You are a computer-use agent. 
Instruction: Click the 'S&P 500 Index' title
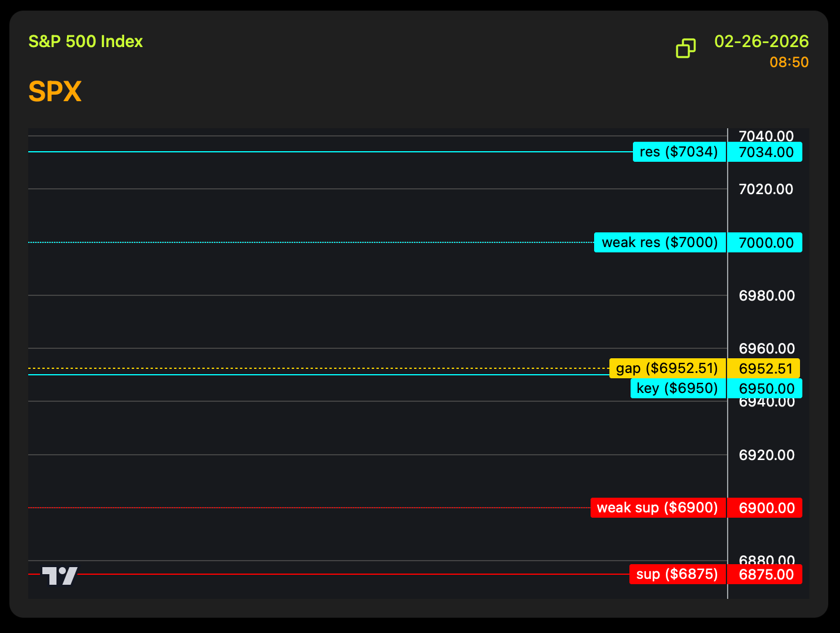point(86,42)
